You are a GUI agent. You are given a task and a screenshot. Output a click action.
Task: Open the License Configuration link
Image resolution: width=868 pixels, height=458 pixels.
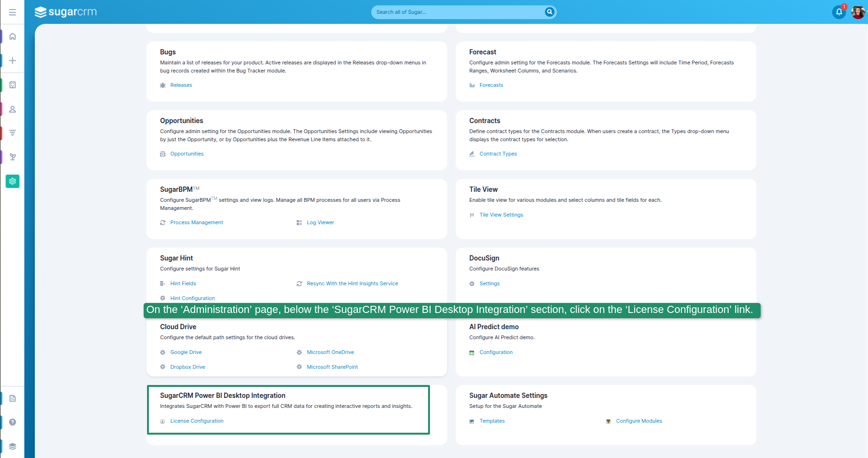(197, 421)
